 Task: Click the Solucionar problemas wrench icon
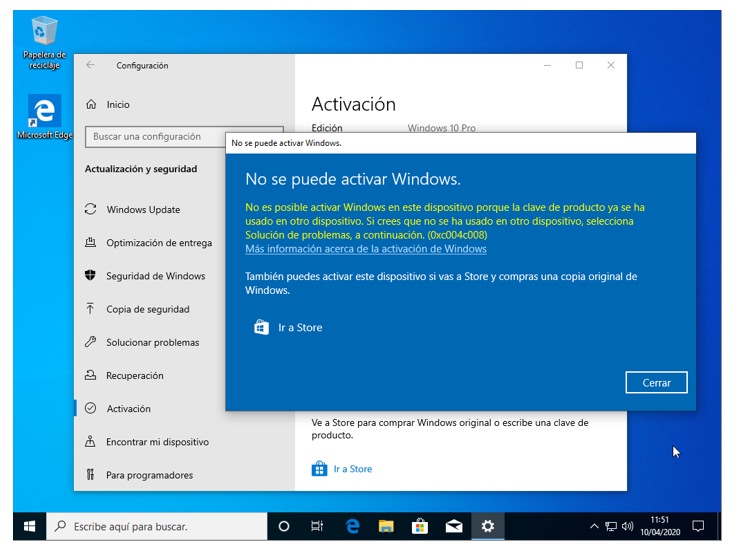[x=90, y=342]
